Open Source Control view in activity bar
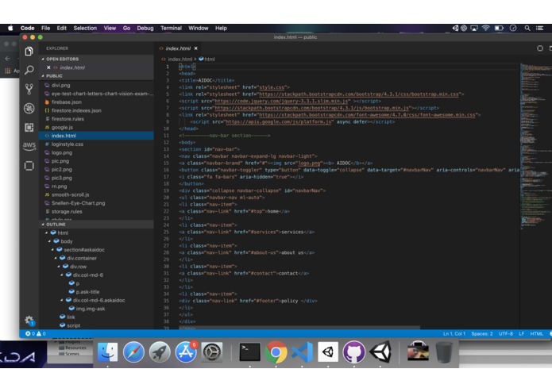The height and width of the screenshot is (392, 552). (x=29, y=89)
